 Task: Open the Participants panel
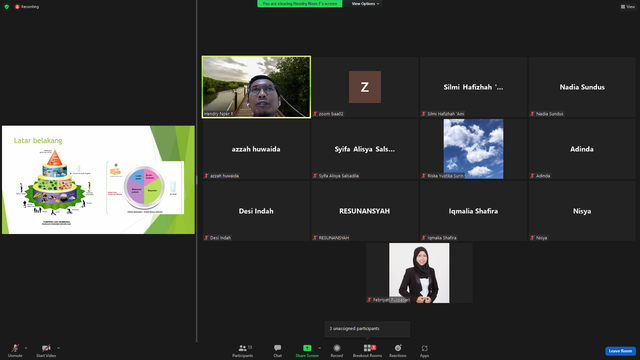[x=243, y=350]
